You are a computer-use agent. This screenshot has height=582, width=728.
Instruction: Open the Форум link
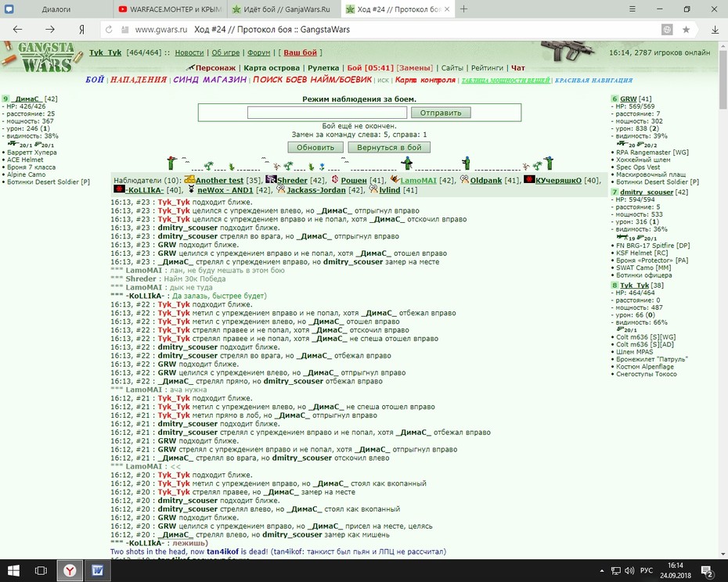258,53
